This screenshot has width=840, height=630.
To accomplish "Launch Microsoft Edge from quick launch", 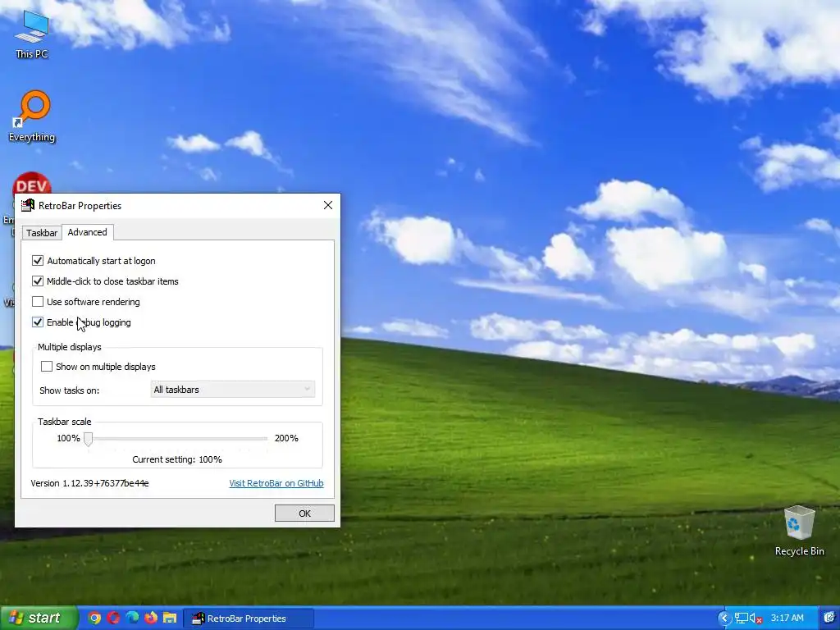I will pos(132,619).
